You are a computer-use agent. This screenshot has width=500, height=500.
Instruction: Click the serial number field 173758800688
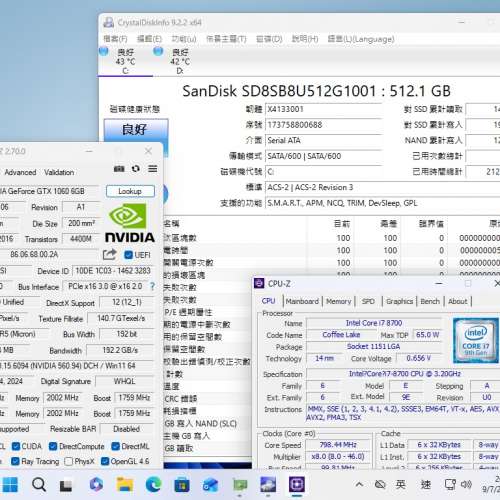pos(323,125)
